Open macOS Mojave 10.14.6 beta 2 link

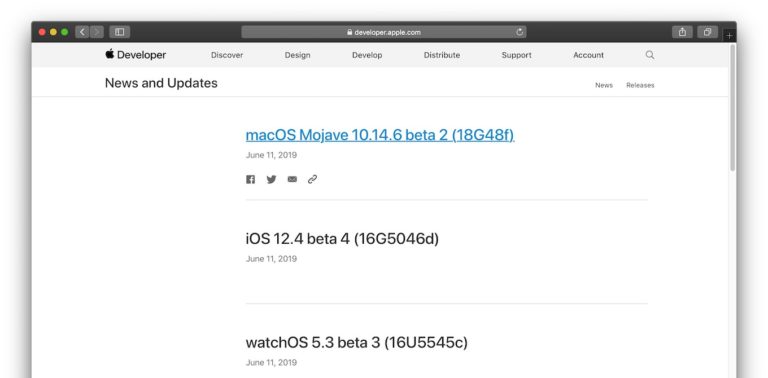[380, 135]
